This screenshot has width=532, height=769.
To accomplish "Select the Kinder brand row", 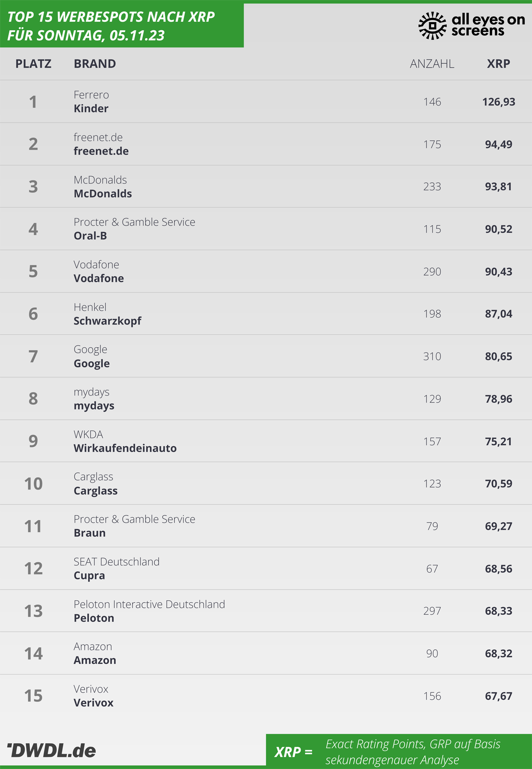I will [266, 102].
